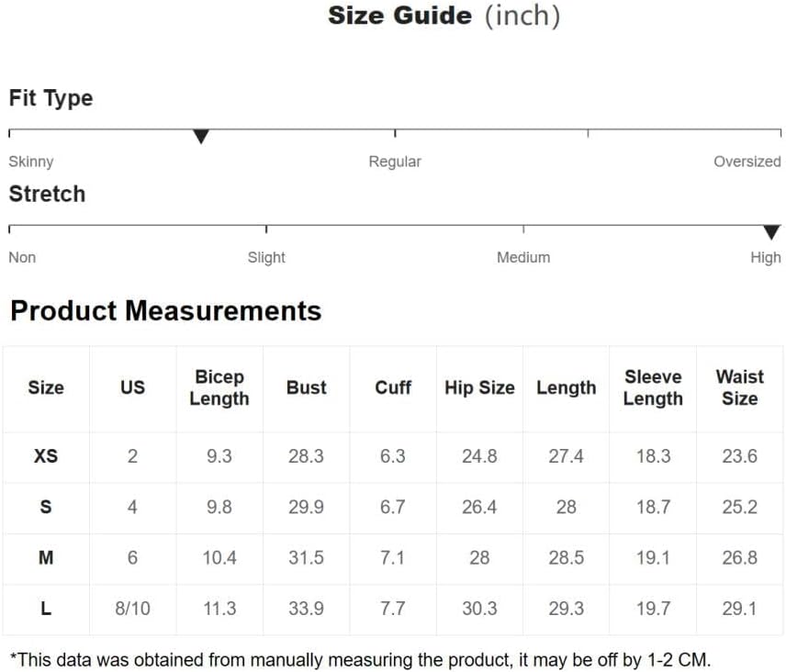Select the Oversized fit label
This screenshot has height=672, width=786.
point(747,162)
